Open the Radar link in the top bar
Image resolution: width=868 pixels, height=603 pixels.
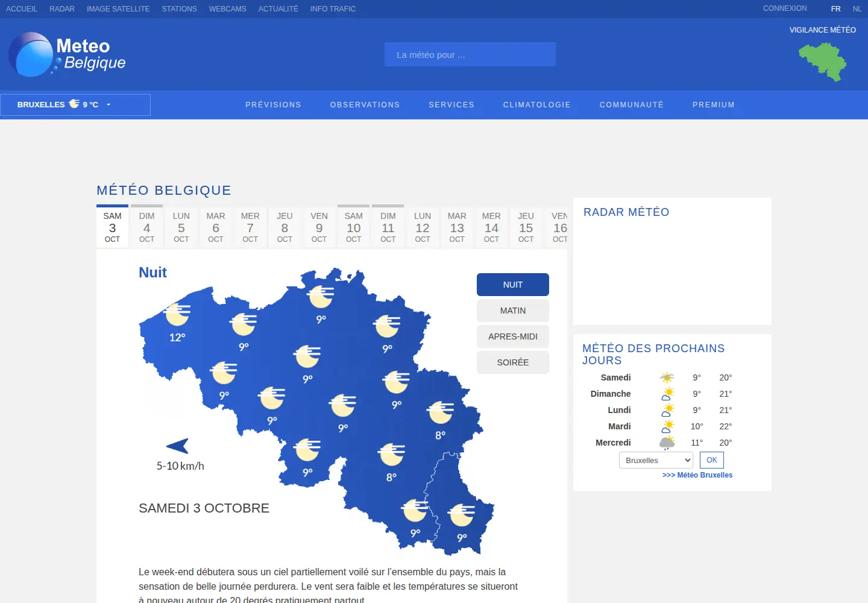click(x=62, y=9)
